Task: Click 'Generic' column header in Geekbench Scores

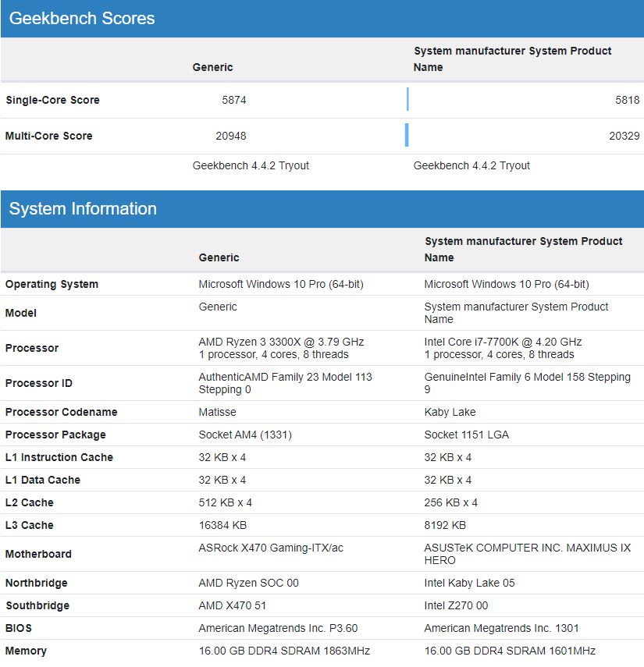Action: click(213, 67)
